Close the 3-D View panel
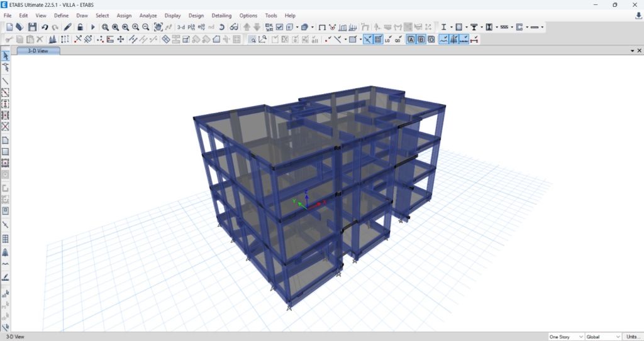The width and height of the screenshot is (644, 341). click(638, 51)
